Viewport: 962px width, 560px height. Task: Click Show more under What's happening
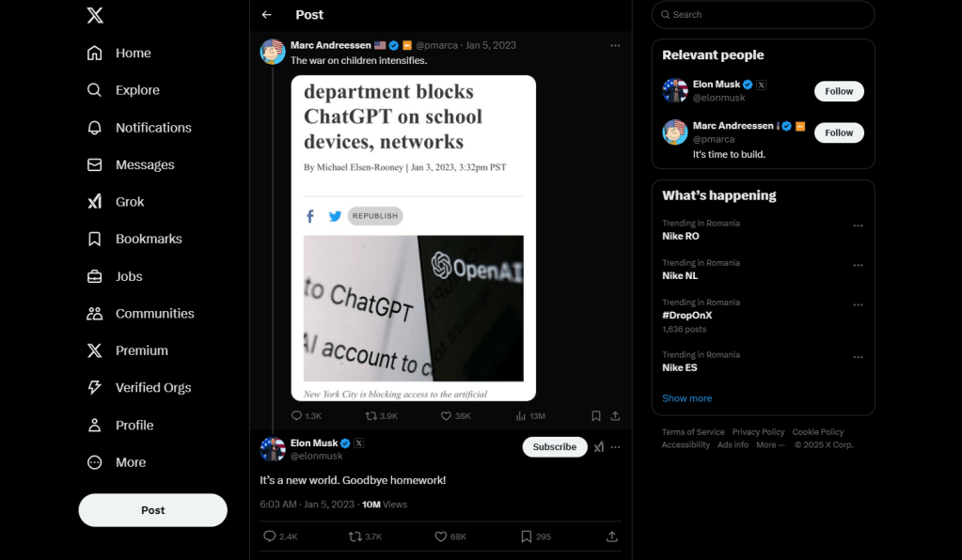pyautogui.click(x=686, y=398)
